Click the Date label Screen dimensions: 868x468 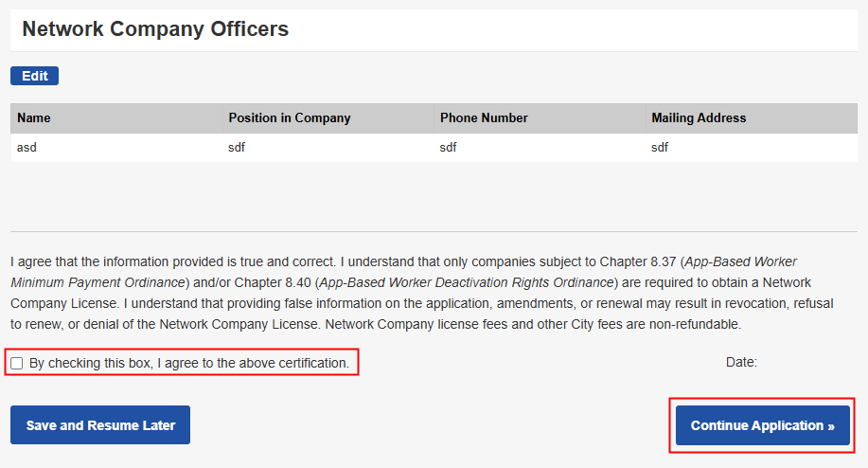coord(741,362)
